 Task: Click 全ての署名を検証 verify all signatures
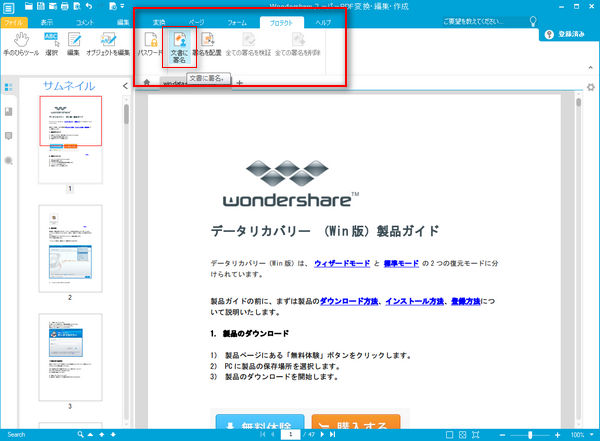pyautogui.click(x=248, y=44)
